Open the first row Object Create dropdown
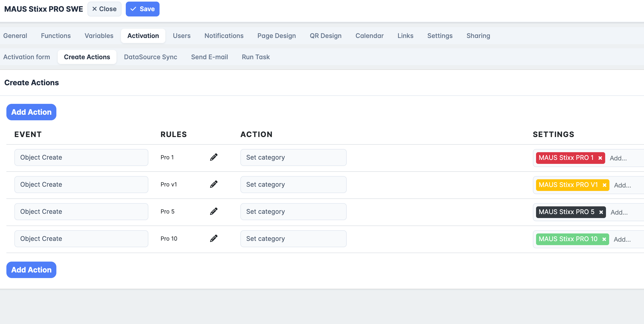The width and height of the screenshot is (644, 324). click(81, 157)
